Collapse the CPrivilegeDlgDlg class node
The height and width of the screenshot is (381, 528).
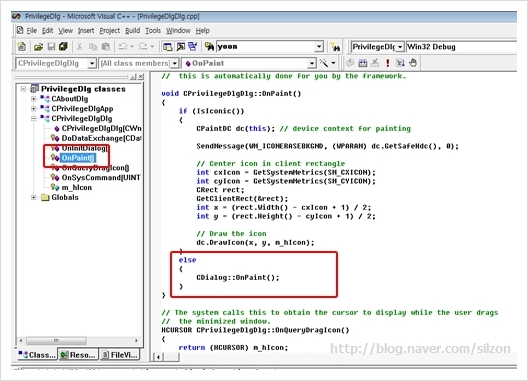tap(33, 118)
